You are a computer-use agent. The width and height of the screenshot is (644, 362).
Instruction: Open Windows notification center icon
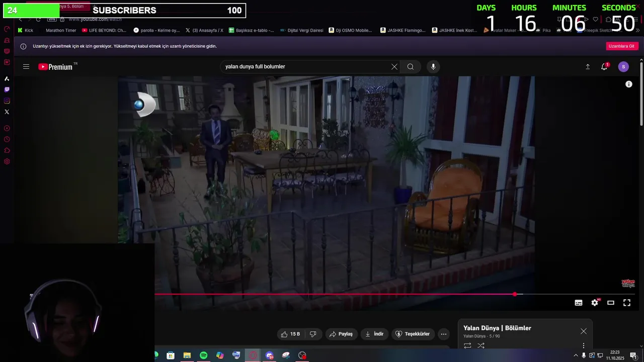point(633,355)
